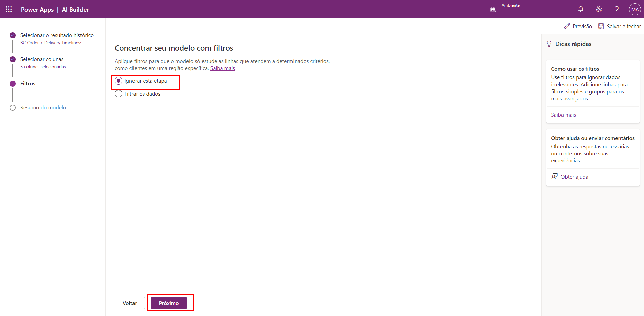Go to Selecionar o resultado histórico step
This screenshot has height=316, width=644.
[57, 35]
